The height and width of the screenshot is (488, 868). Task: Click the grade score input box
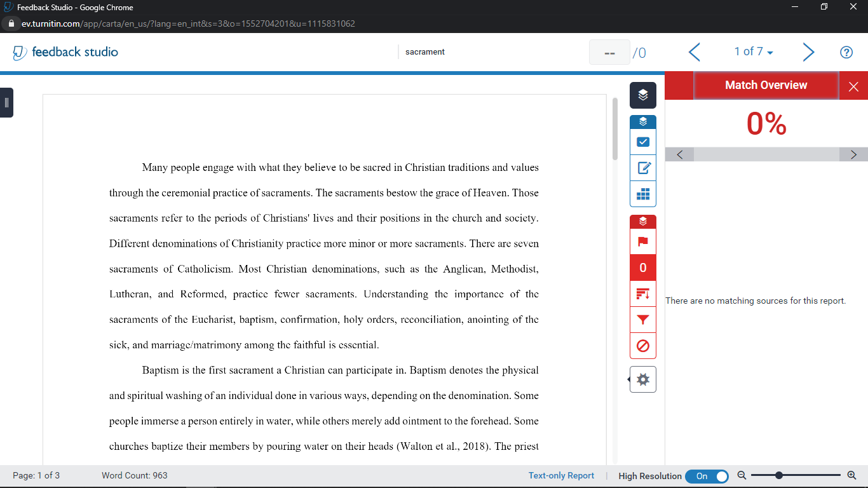(609, 53)
